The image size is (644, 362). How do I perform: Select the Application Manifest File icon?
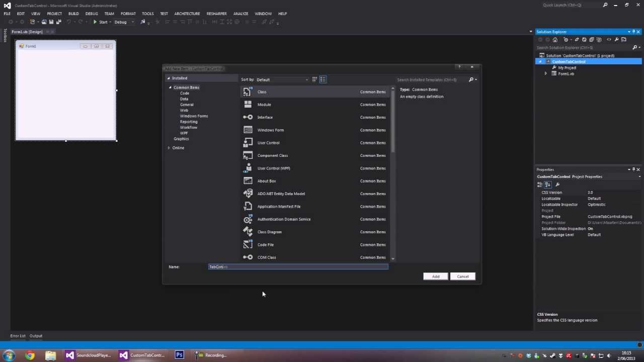[248, 206]
